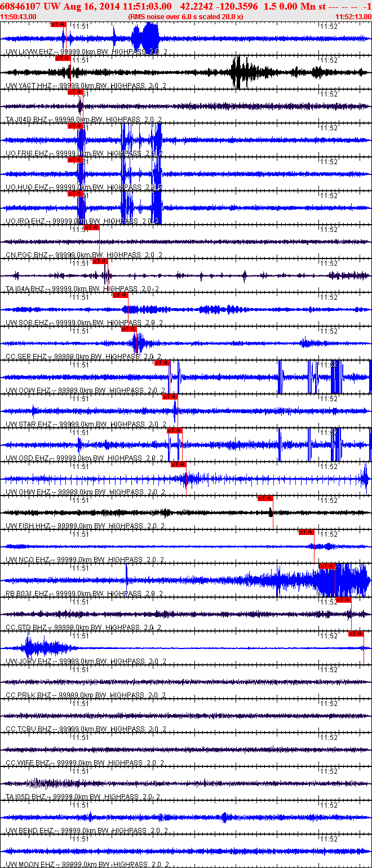Select the red pick flag on UW OSD trace
The width and height of the screenshot is (372, 868).
click(175, 431)
